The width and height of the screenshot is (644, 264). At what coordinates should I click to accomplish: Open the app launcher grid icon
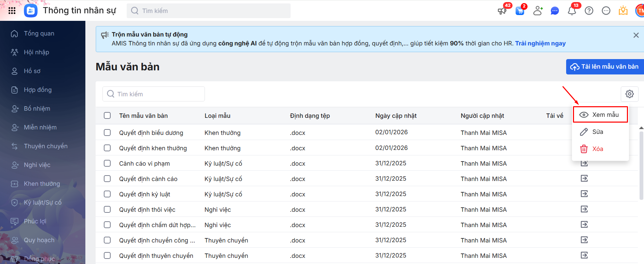pyautogui.click(x=12, y=11)
